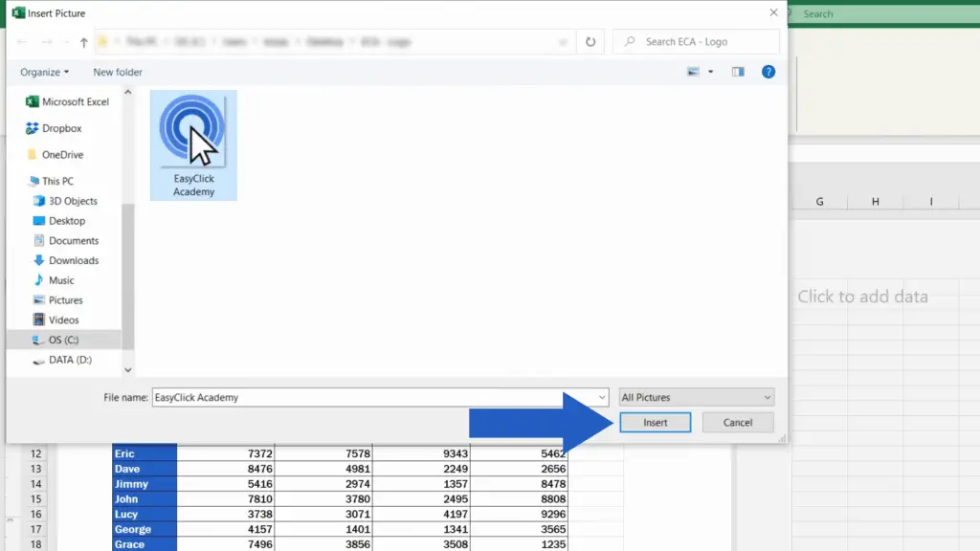
Task: Select Dropbox in the navigation pane
Action: 54,128
